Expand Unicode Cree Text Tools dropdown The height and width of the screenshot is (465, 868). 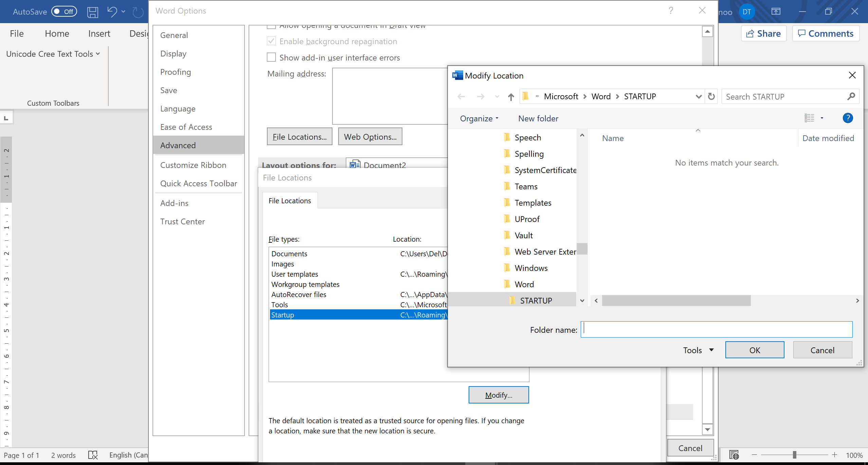98,54
